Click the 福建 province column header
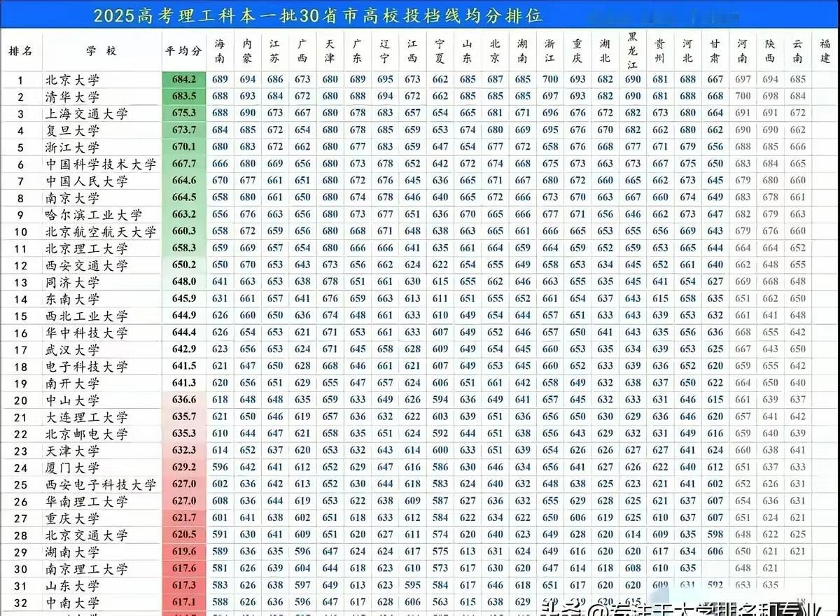The image size is (840, 616). 825,51
